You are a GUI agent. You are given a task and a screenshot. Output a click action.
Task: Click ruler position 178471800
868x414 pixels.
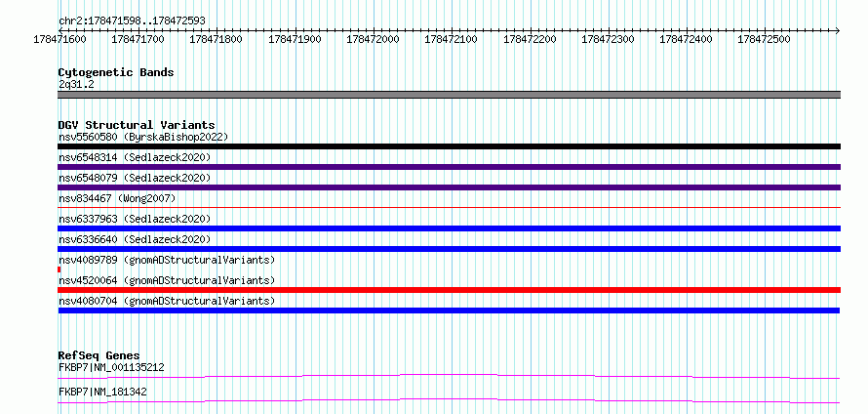tap(216, 39)
